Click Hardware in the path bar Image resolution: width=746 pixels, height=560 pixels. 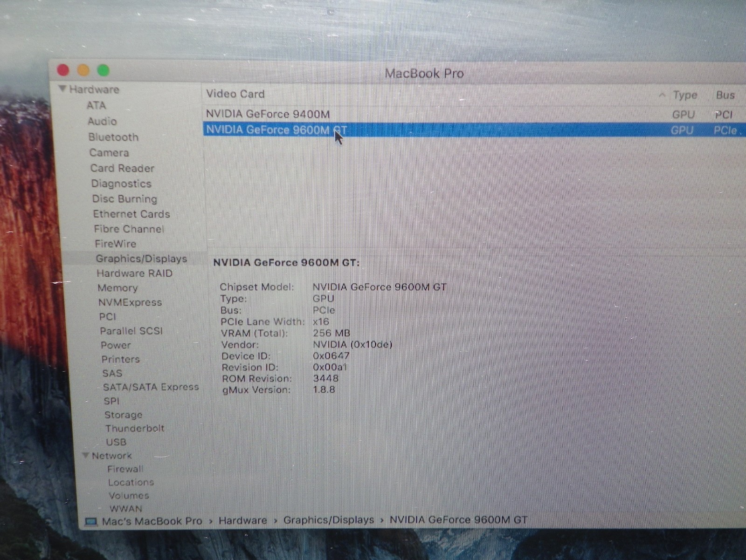point(243,520)
